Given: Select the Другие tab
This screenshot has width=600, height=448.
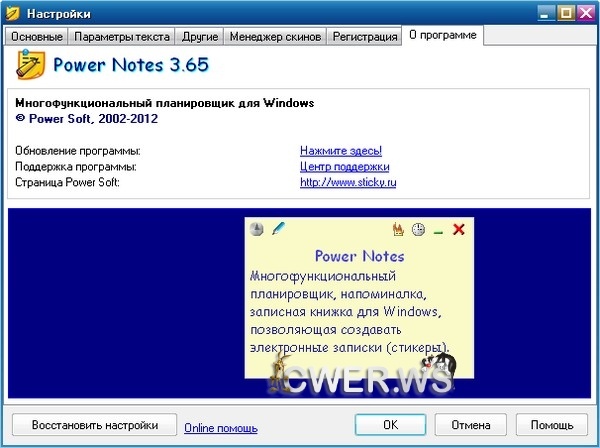Looking at the screenshot, I should point(200,37).
